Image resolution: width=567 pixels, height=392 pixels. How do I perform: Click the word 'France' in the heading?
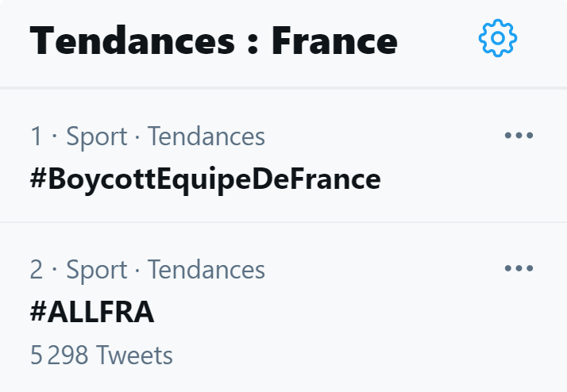click(x=334, y=40)
